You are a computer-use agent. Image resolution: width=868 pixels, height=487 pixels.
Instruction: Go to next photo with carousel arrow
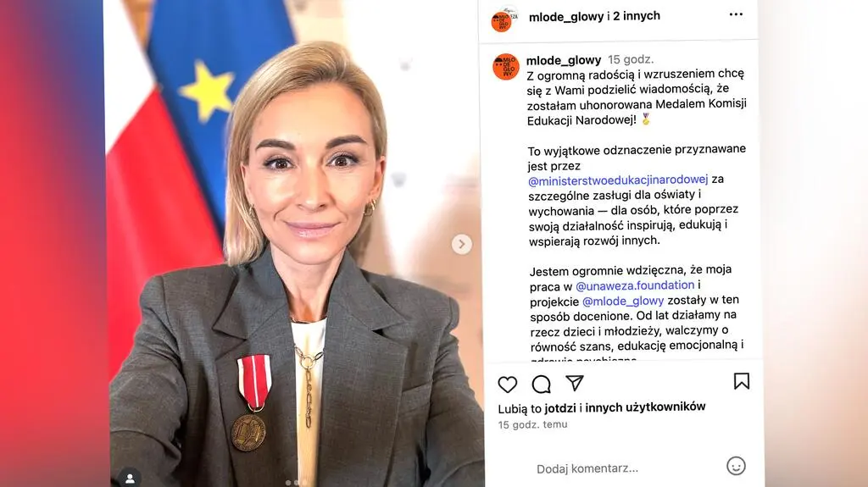coord(461,244)
